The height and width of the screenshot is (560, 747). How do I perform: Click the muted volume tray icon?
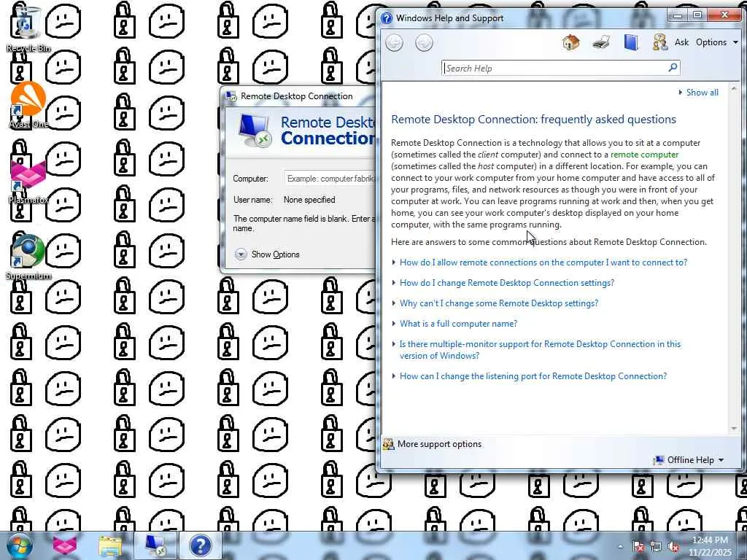click(x=673, y=547)
